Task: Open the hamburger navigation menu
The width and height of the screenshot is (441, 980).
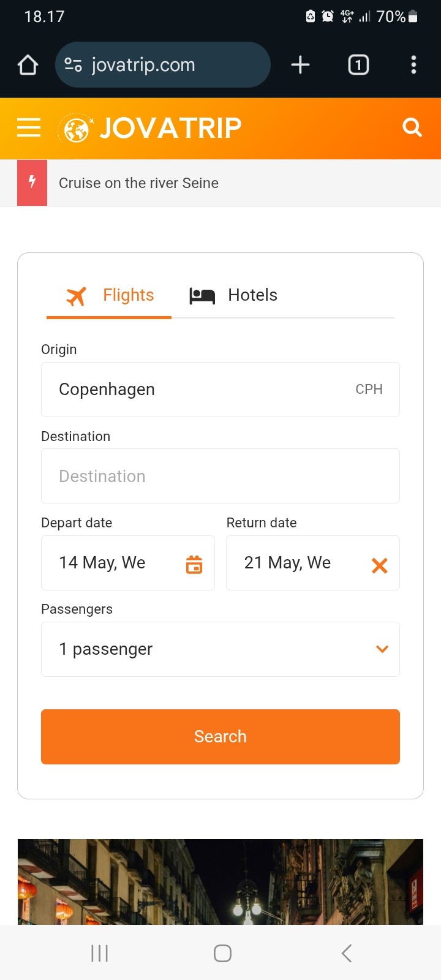Action: click(28, 128)
